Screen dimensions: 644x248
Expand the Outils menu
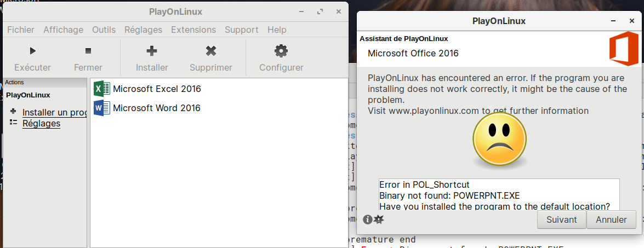(104, 30)
